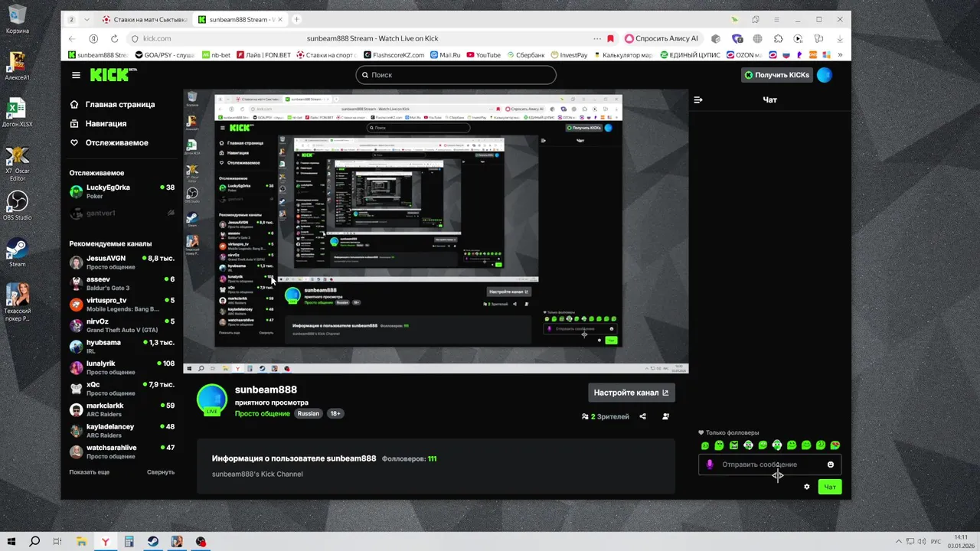Click the user report icon beside share

666,416
